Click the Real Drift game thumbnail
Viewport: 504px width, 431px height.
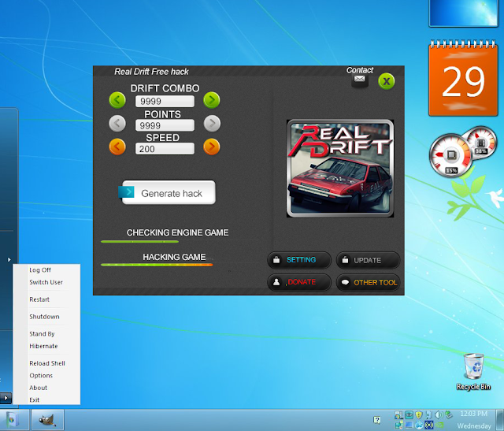coord(340,169)
